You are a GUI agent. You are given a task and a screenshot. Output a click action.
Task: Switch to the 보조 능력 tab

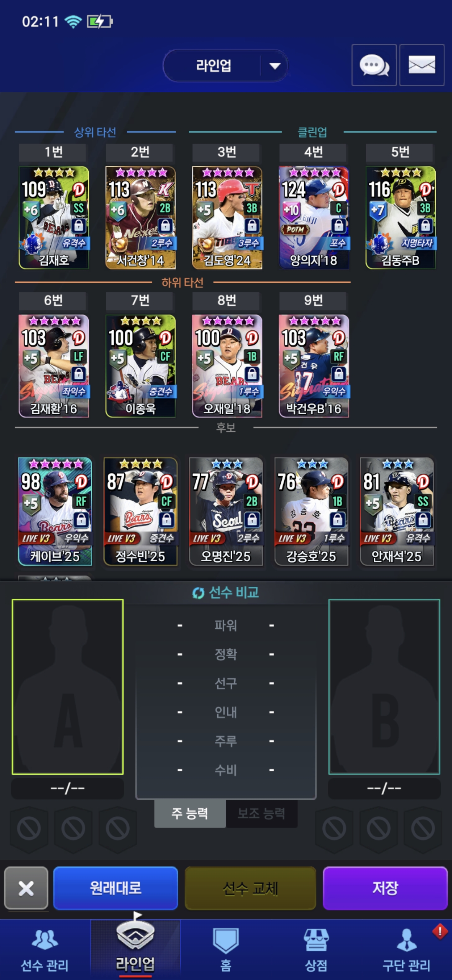(262, 813)
